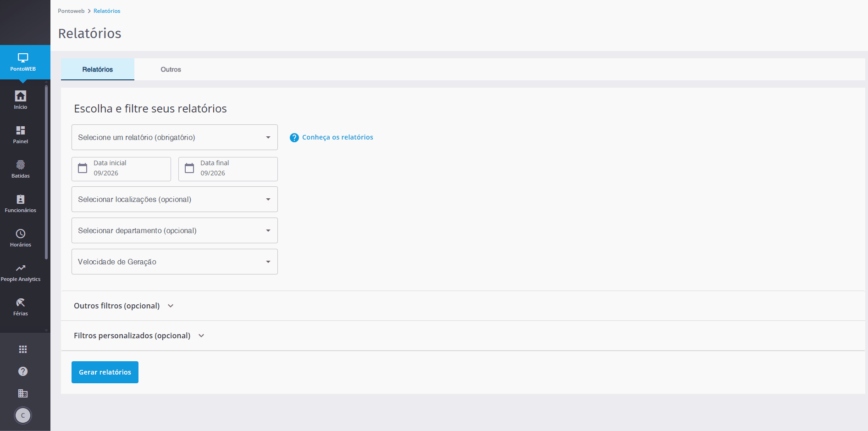This screenshot has height=431, width=868.
Task: Click Pontoweb breadcrumb link
Action: tap(71, 11)
